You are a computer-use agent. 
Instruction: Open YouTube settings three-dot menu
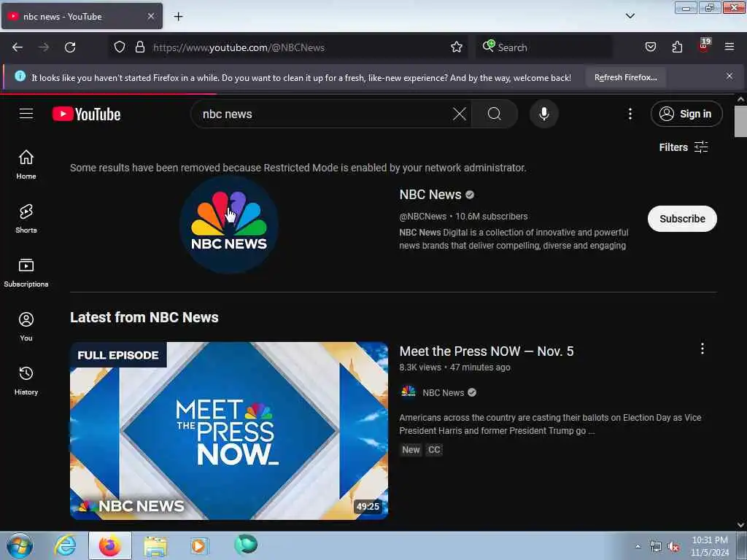[630, 114]
